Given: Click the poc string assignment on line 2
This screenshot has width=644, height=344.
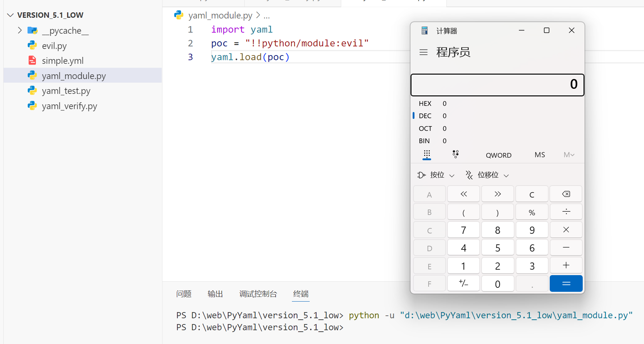Looking at the screenshot, I should click(x=290, y=43).
